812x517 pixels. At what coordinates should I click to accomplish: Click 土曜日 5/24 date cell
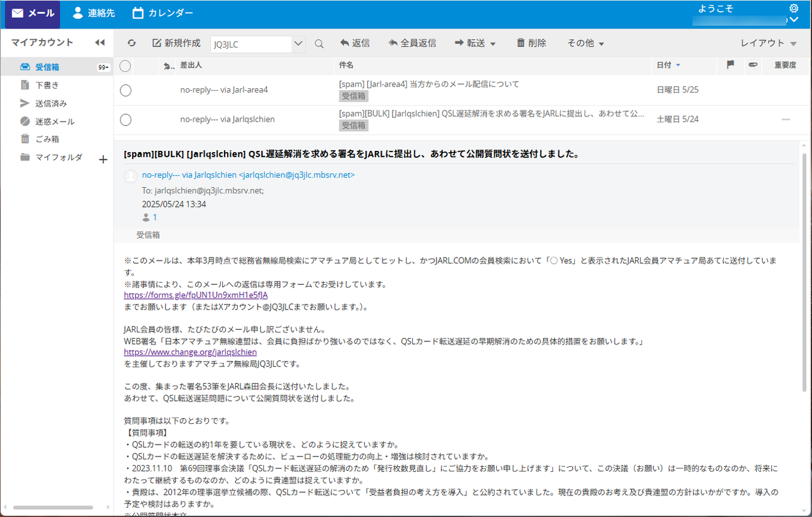pos(678,119)
